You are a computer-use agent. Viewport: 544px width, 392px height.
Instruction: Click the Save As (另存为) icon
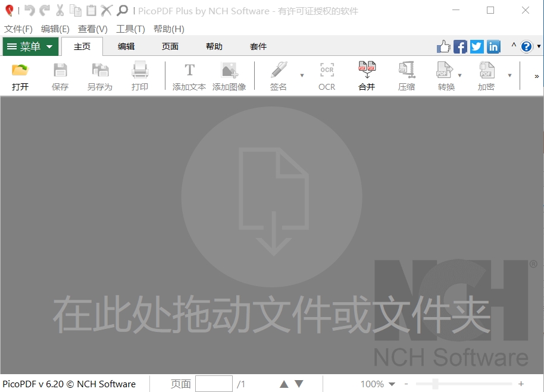100,70
